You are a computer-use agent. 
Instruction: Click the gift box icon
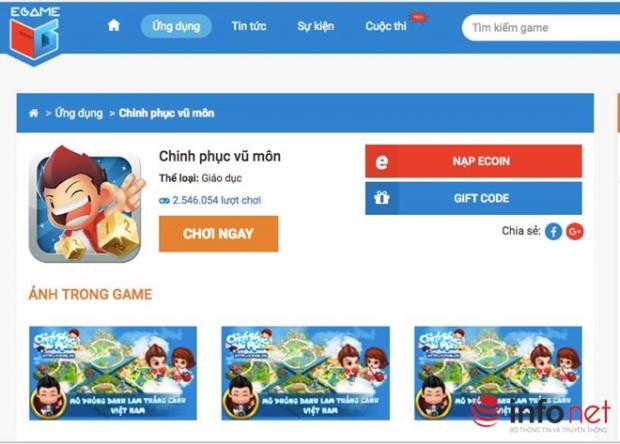click(382, 198)
